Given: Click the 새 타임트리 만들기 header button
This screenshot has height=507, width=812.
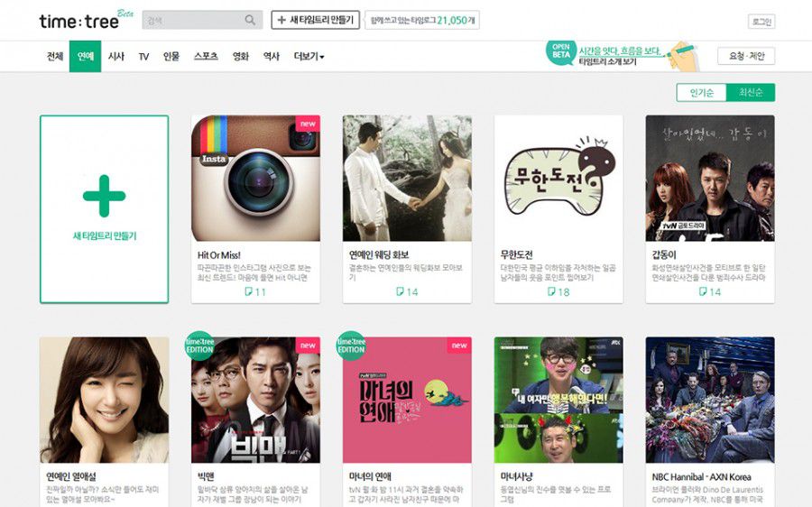Looking at the screenshot, I should click(316, 20).
